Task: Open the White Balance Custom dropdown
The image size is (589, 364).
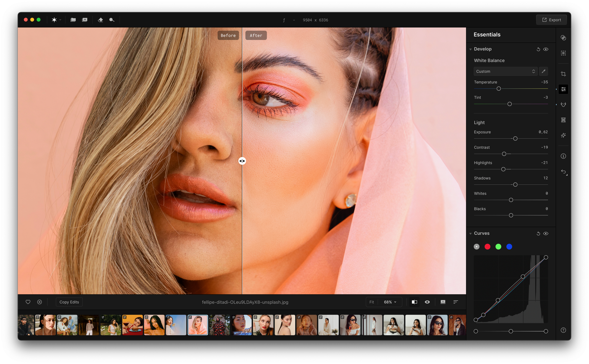Action: [x=505, y=71]
